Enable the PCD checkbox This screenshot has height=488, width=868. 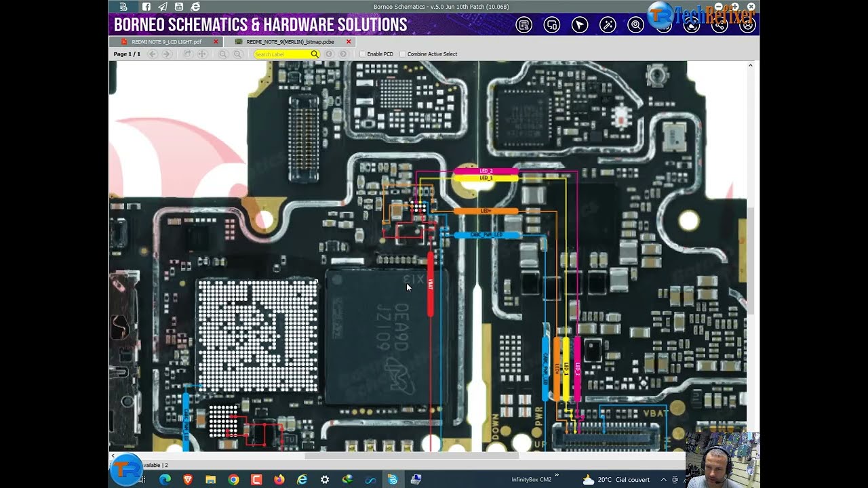[x=363, y=54]
